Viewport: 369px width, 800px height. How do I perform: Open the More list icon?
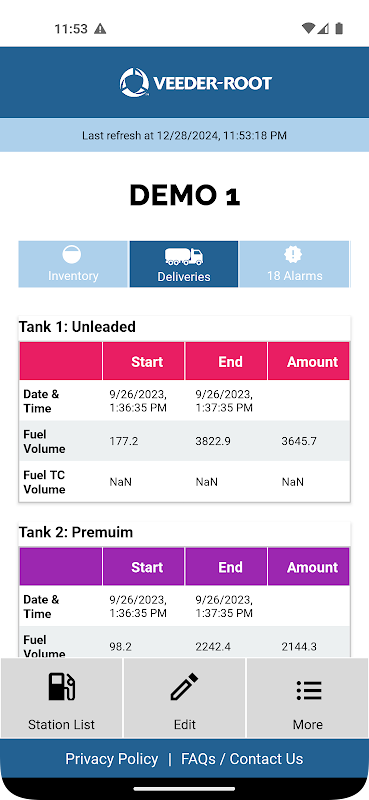pos(308,690)
